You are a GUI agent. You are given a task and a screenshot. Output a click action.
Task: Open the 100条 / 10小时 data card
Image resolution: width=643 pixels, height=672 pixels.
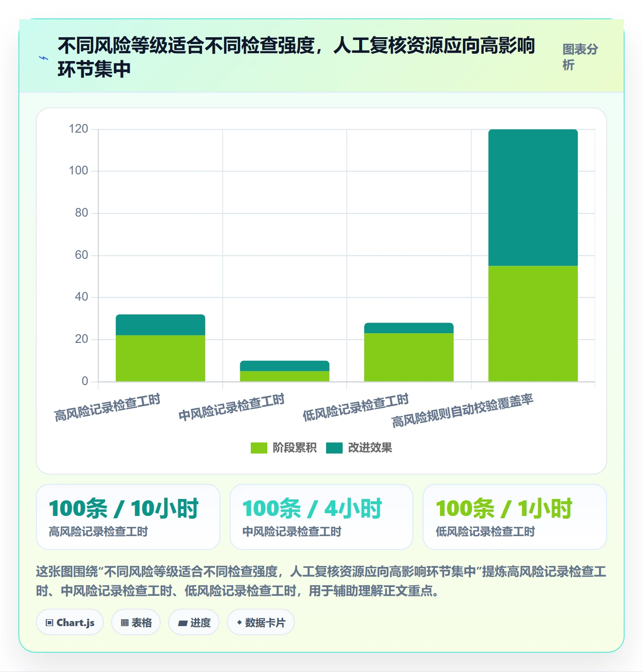click(x=128, y=517)
